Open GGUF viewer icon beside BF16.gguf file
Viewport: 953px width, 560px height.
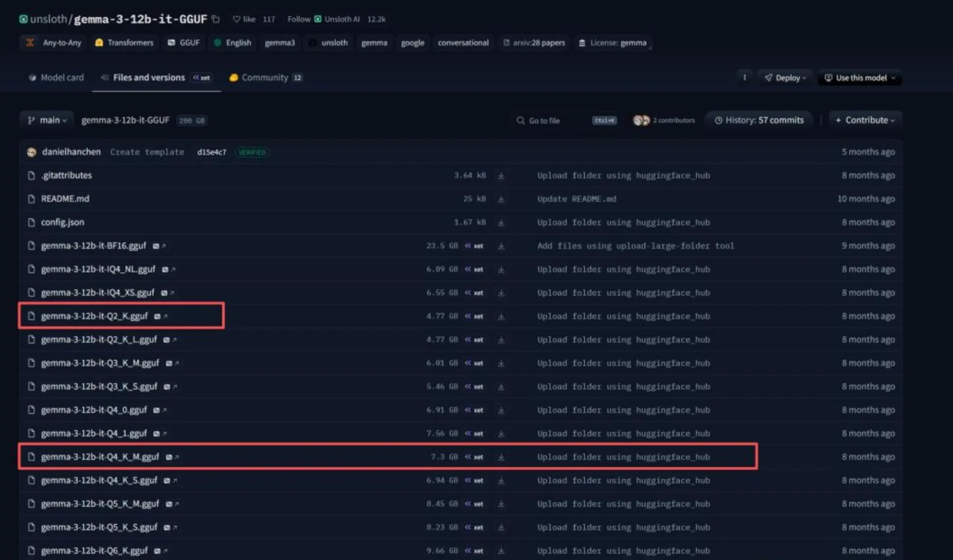(159, 246)
